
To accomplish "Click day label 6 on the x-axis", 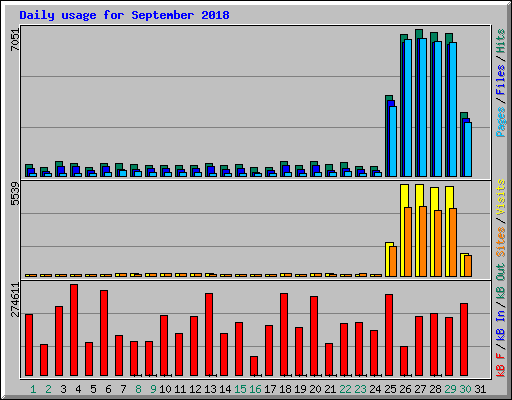I will click(108, 389).
